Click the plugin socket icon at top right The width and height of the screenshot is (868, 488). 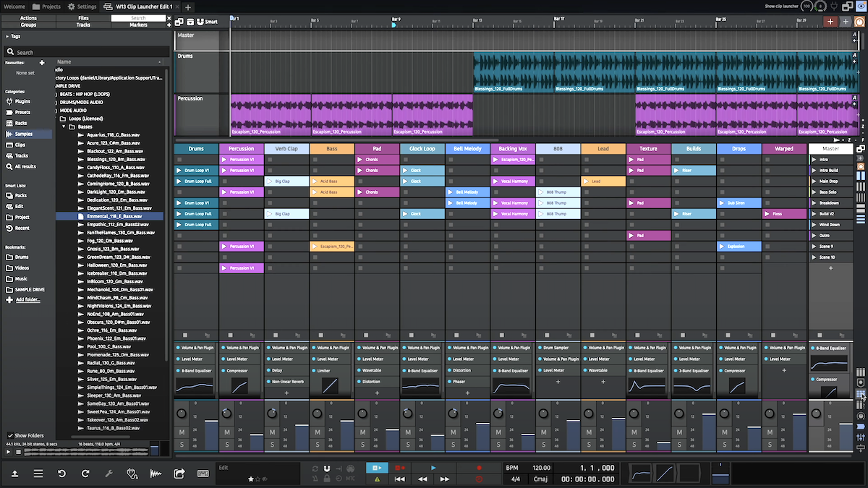coord(834,7)
